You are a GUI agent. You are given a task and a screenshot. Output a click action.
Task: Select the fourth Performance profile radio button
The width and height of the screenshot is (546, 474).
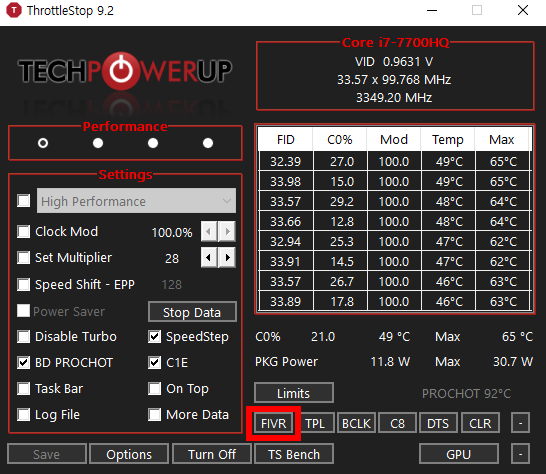[208, 143]
